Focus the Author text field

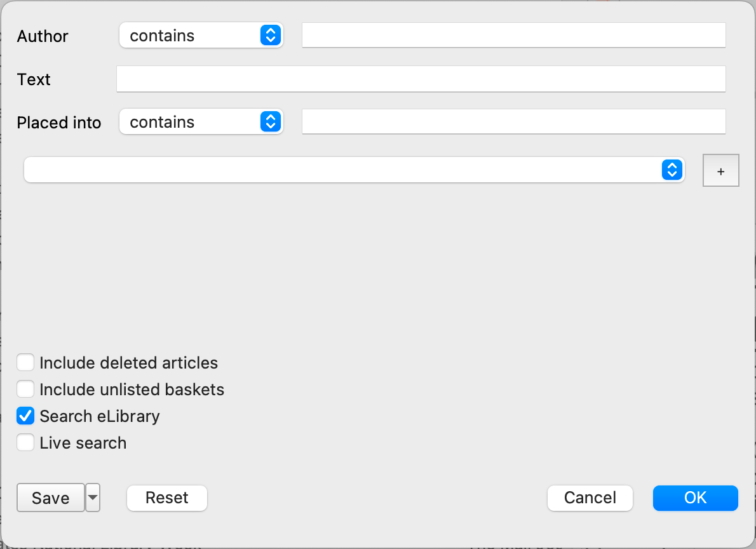513,36
